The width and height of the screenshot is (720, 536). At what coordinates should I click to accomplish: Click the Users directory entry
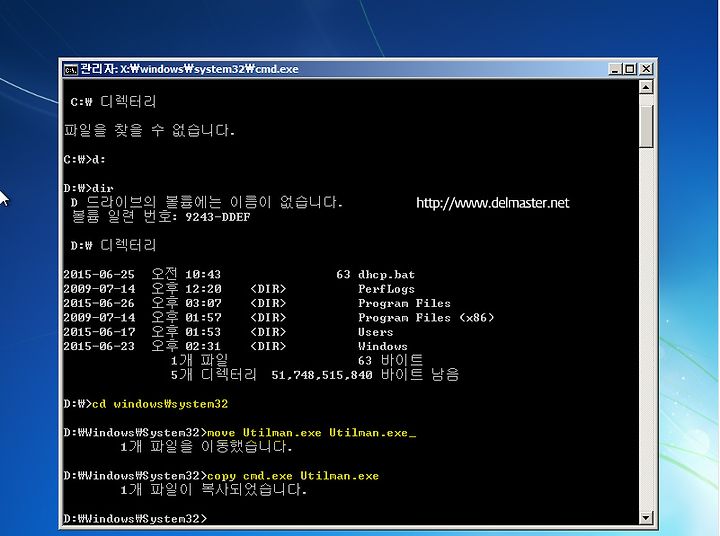[376, 332]
